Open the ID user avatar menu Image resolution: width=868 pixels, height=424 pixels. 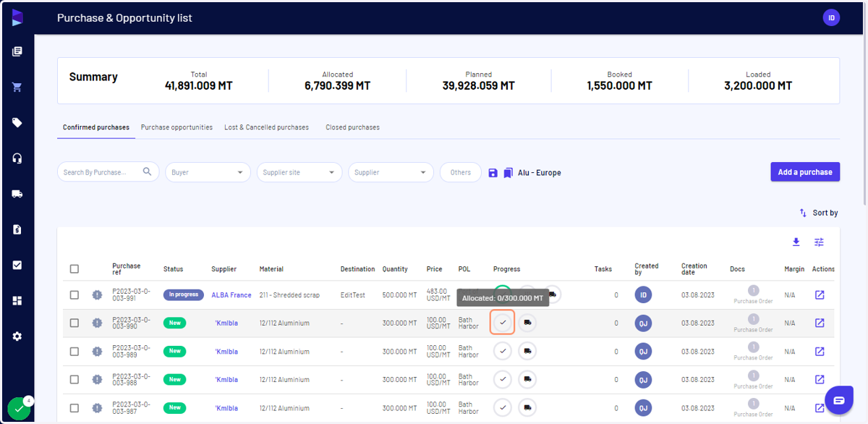(831, 17)
